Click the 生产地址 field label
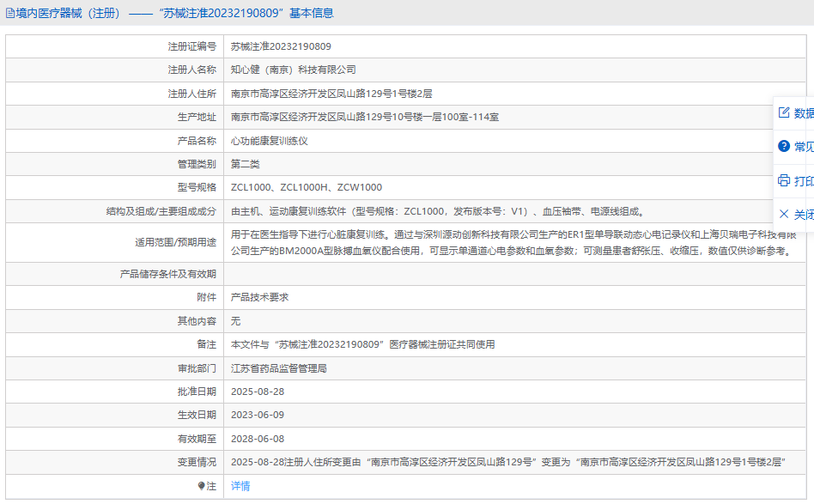The width and height of the screenshot is (814, 504). pyautogui.click(x=197, y=118)
